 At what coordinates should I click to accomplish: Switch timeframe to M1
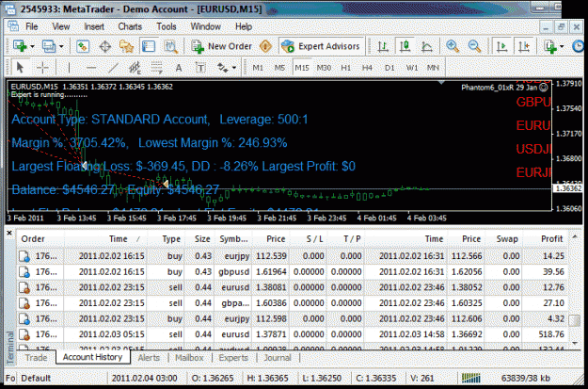258,68
